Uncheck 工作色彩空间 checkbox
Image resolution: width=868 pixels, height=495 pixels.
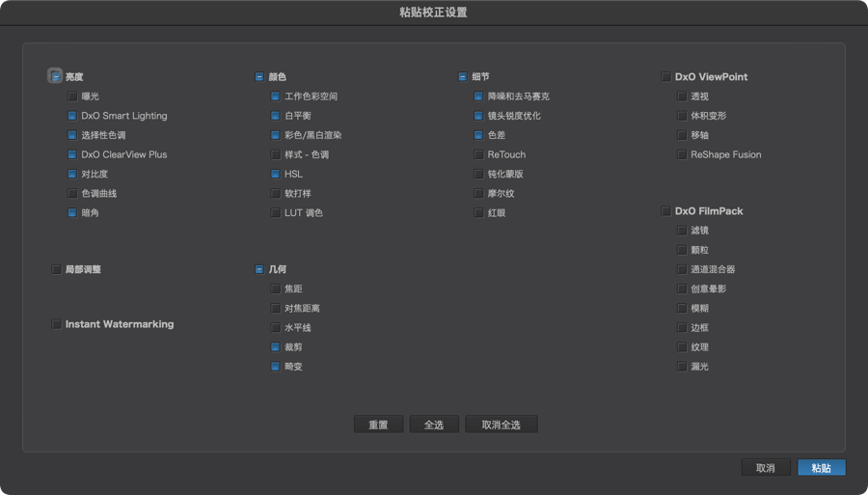(x=276, y=96)
